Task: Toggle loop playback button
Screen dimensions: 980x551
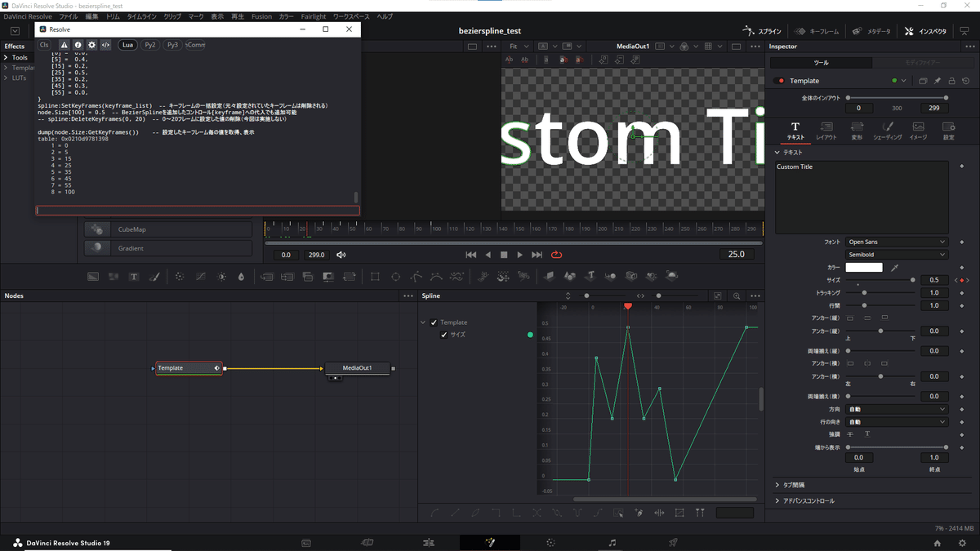Action: 557,255
